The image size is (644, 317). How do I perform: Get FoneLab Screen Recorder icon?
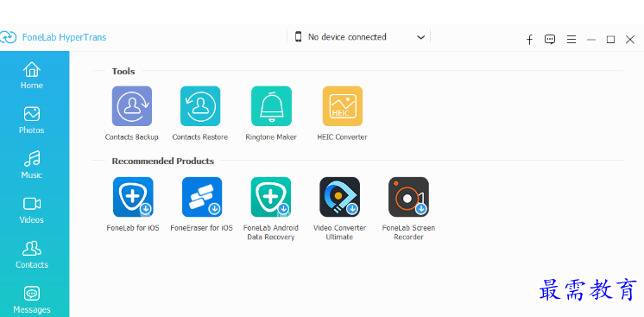408,197
